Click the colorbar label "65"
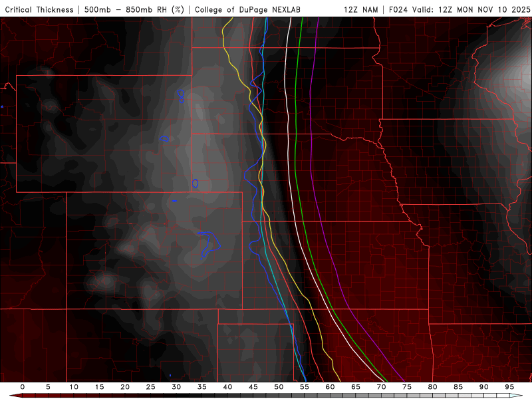The height and width of the screenshot is (399, 532). [x=356, y=387]
